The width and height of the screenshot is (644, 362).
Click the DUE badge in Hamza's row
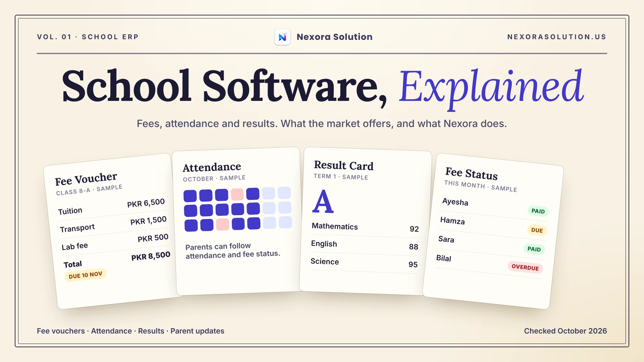(537, 230)
